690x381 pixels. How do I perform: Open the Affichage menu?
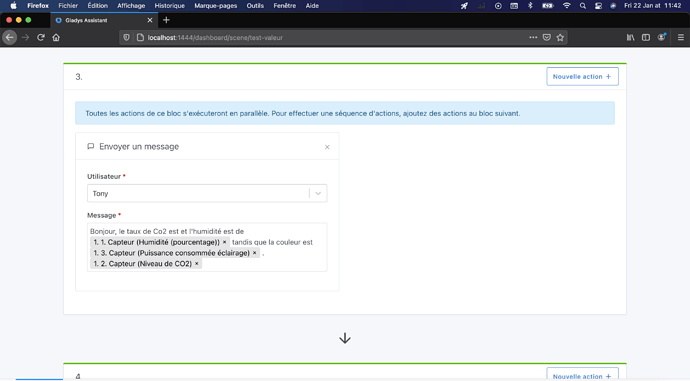[x=131, y=6]
